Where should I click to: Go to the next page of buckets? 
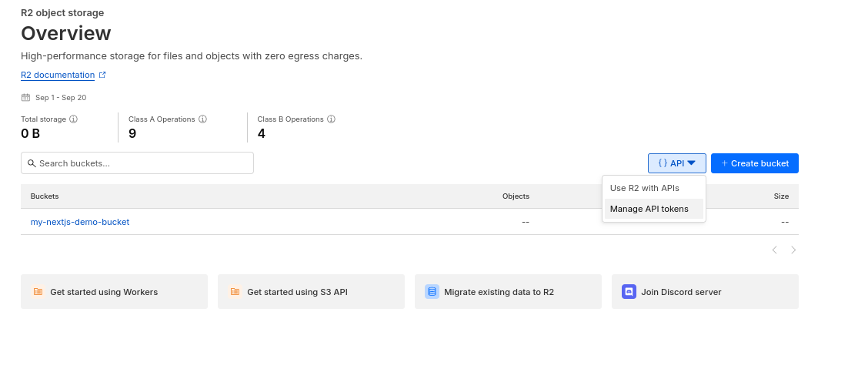click(x=793, y=250)
